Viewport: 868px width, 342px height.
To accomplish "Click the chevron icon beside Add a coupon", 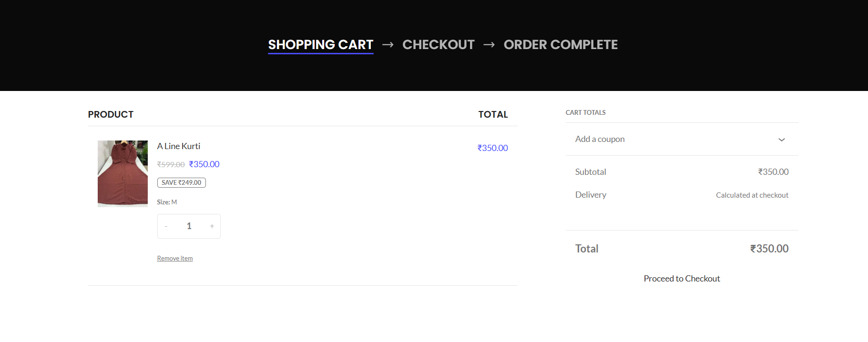I will (x=781, y=140).
